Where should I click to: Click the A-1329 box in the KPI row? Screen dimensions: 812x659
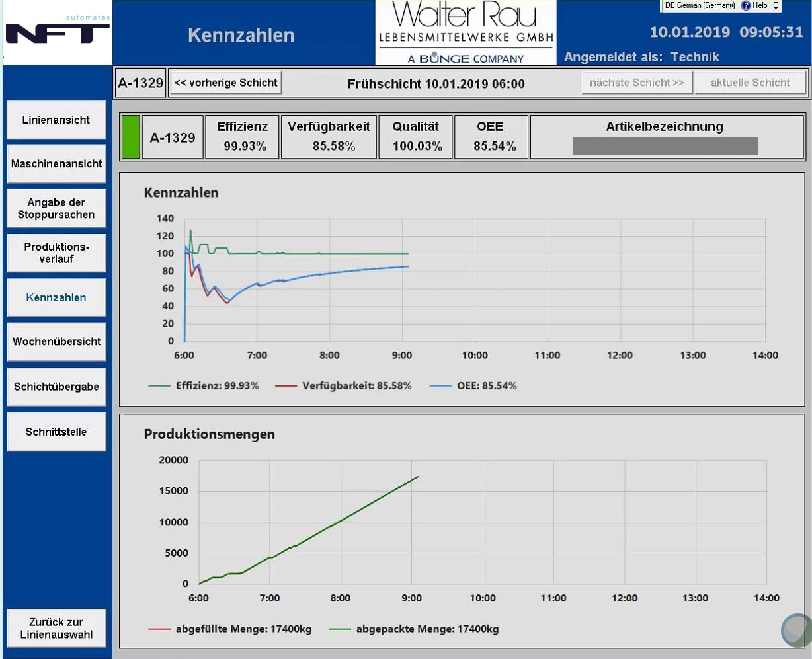[173, 137]
